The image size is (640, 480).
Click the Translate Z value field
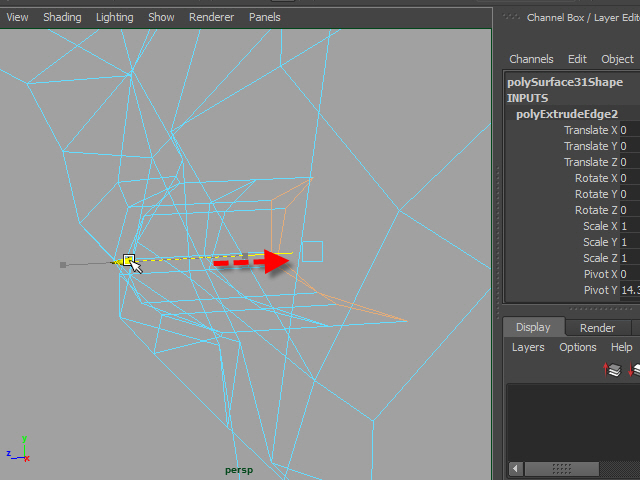pos(630,162)
